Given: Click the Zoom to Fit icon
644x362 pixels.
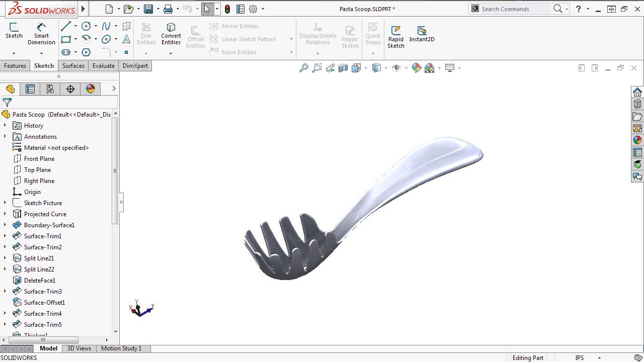Looking at the screenshot, I should coord(304,68).
